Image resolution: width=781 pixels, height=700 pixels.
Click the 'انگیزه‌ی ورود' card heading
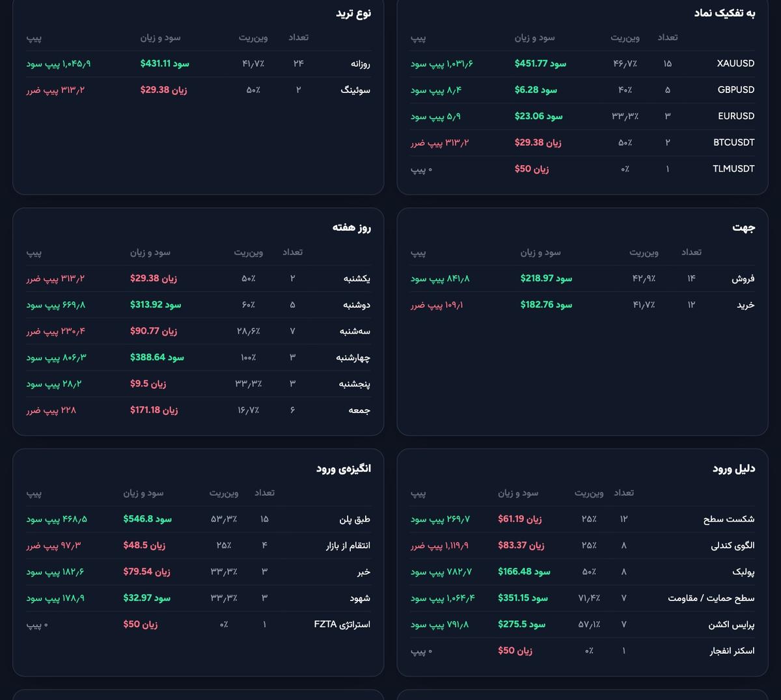344,468
